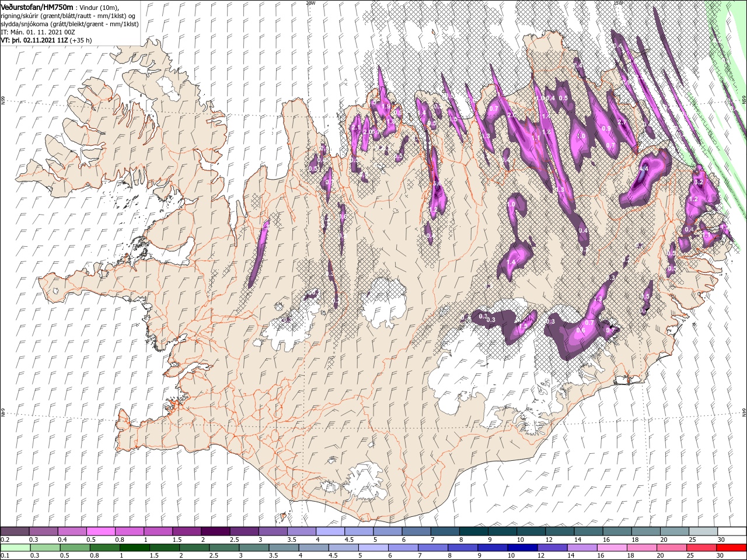Click the Veðurstofan/HM750m title text
747x560 pixels.
point(37,6)
